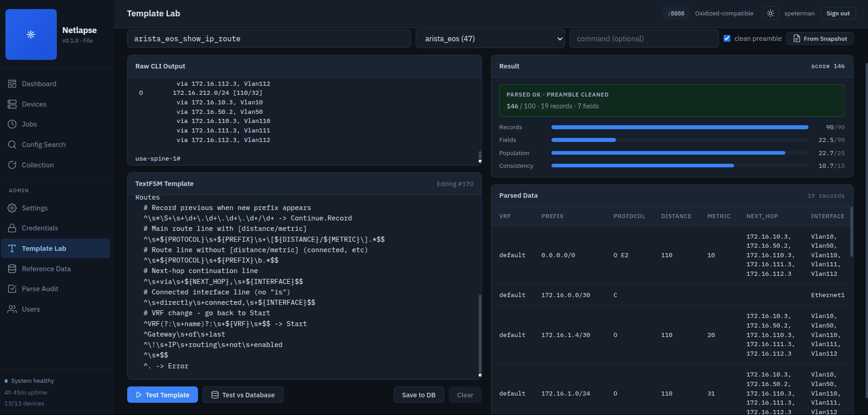Click the command (optional) input field
Viewport: 868px width, 415px height.
point(644,39)
